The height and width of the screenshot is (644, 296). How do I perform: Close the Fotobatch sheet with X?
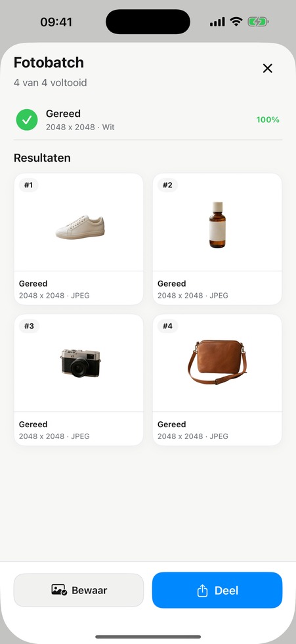[x=267, y=68]
